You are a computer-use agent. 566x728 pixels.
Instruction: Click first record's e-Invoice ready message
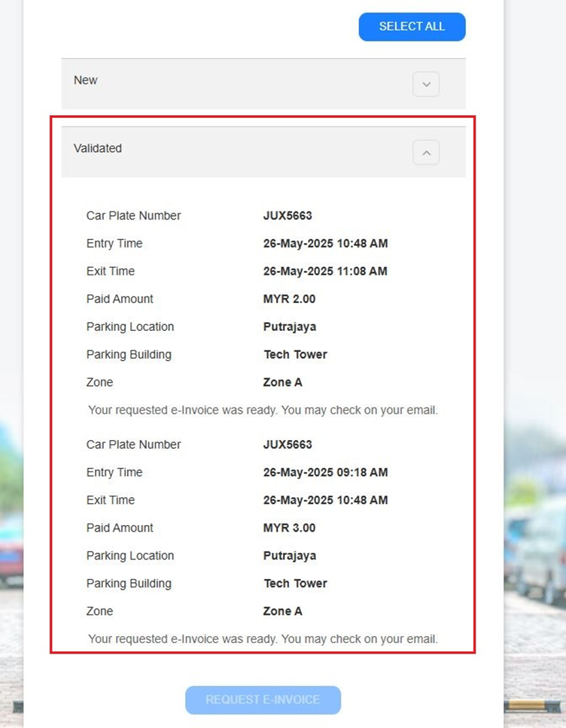263,410
